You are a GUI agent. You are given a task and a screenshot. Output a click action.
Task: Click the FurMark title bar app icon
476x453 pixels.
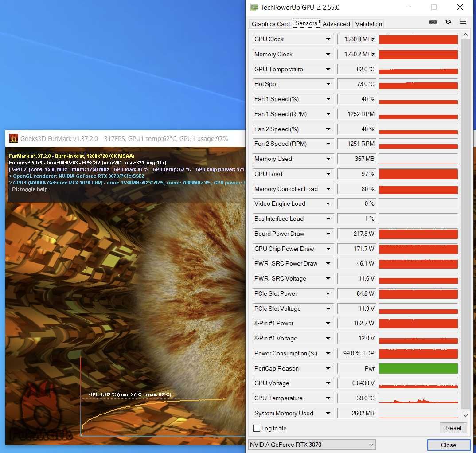(x=14, y=138)
